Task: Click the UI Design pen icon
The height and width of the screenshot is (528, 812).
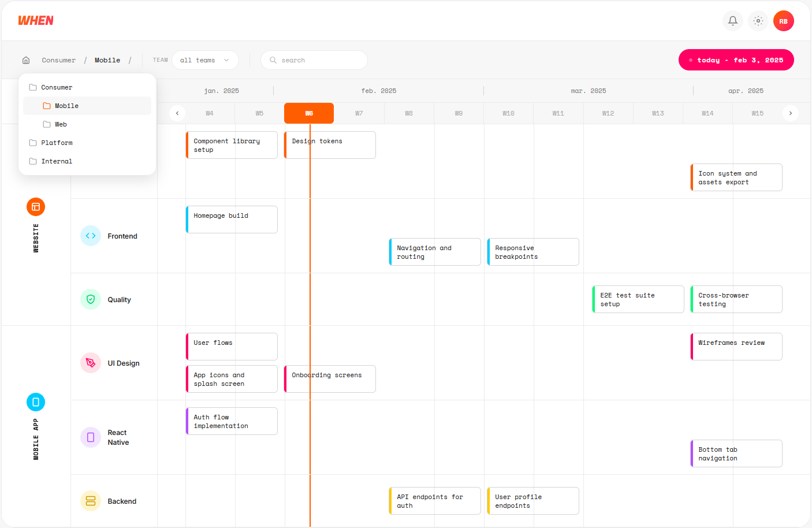Action: click(x=91, y=363)
